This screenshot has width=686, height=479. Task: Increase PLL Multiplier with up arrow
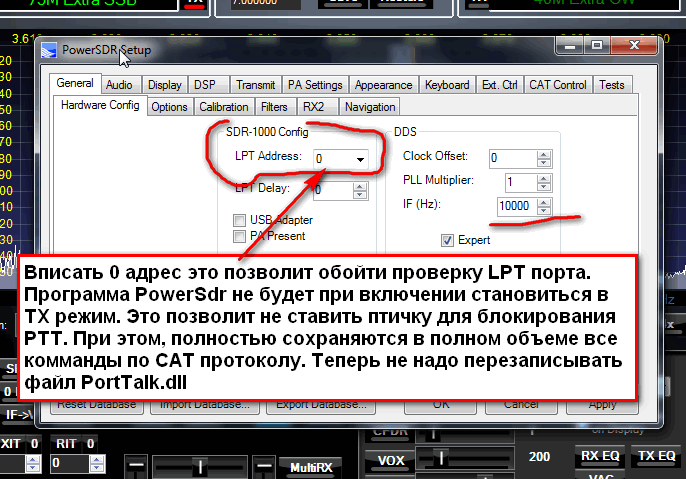coord(544,178)
